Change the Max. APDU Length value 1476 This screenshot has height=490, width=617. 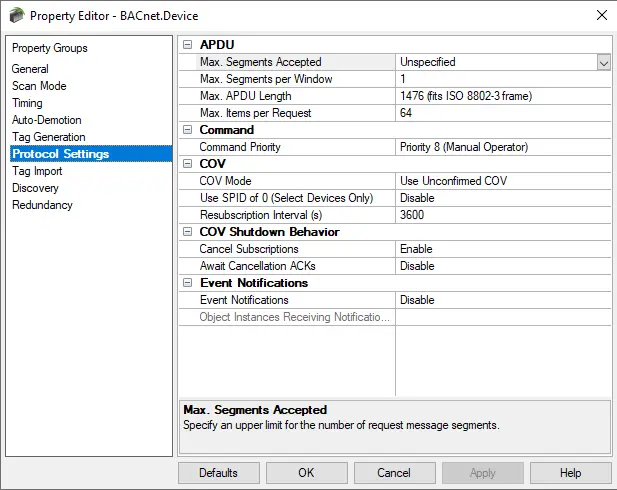coord(503,96)
